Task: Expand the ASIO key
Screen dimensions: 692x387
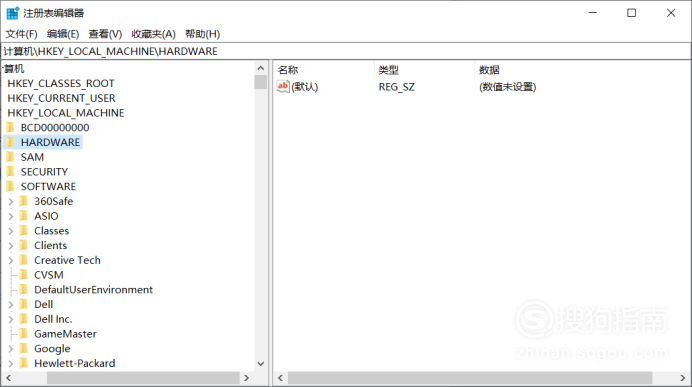Action: click(x=11, y=216)
